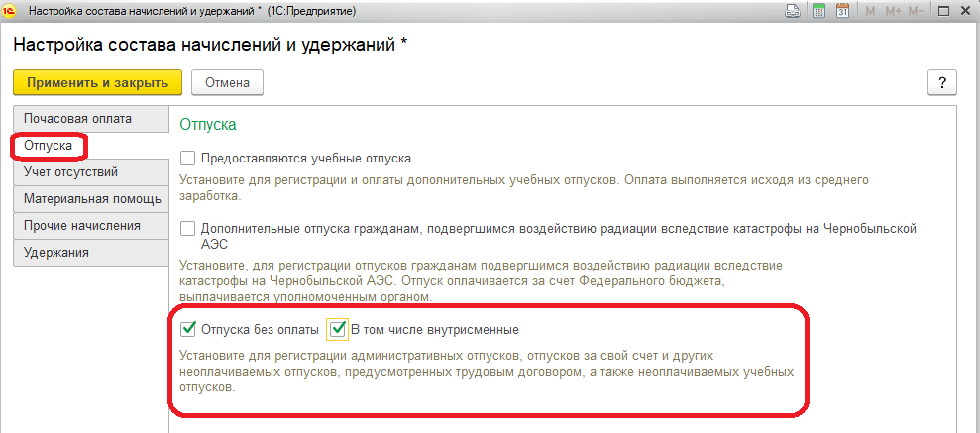This screenshot has height=433, width=980.
Task: Click the print icon in title bar
Action: pos(793,11)
